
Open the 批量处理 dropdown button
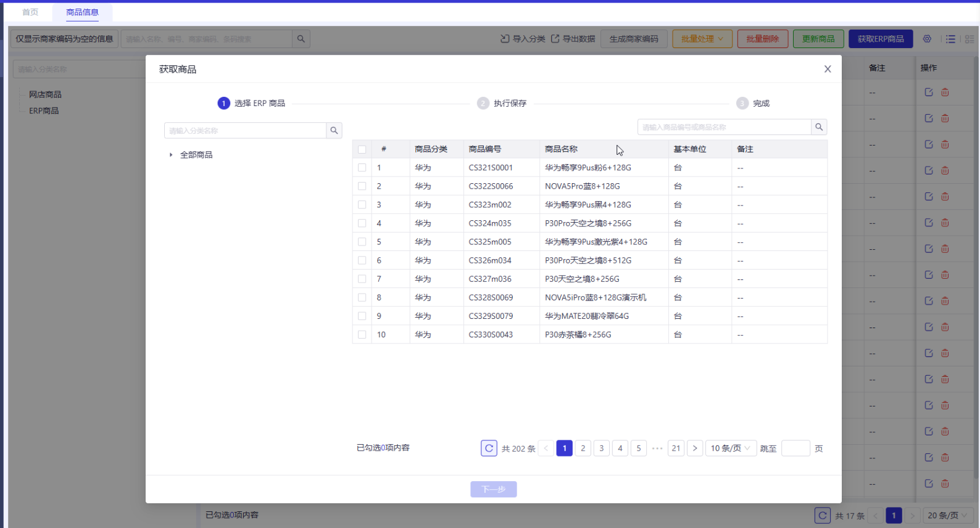click(702, 39)
